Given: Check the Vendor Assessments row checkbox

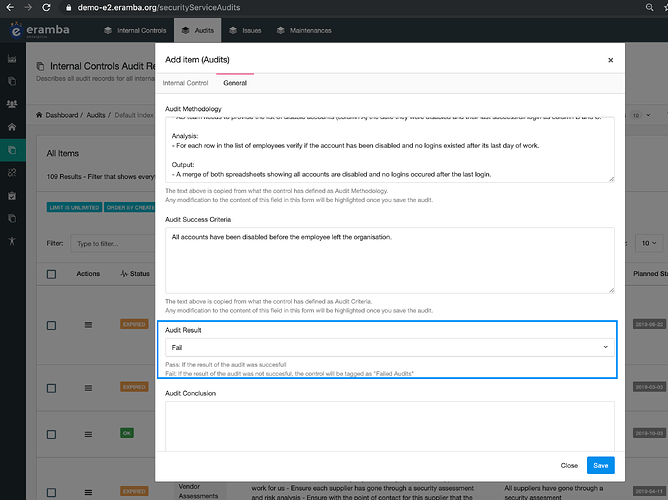Looking at the screenshot, I should coord(52,492).
